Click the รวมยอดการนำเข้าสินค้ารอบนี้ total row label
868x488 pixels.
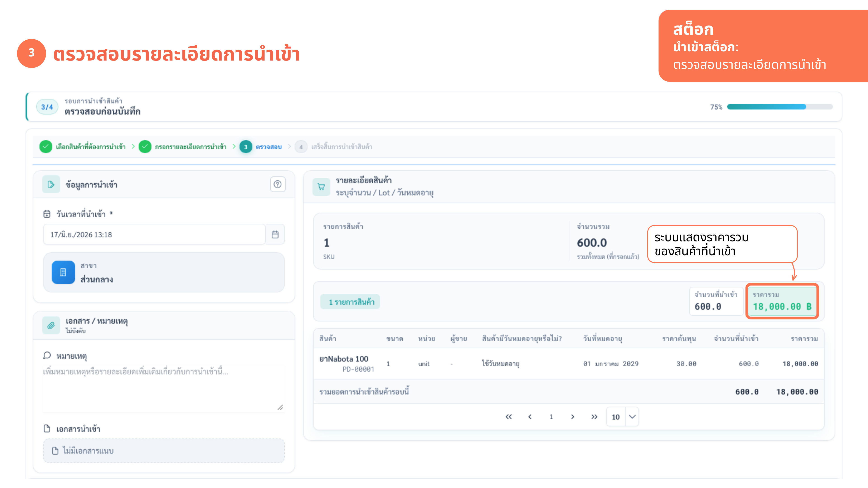(x=364, y=392)
